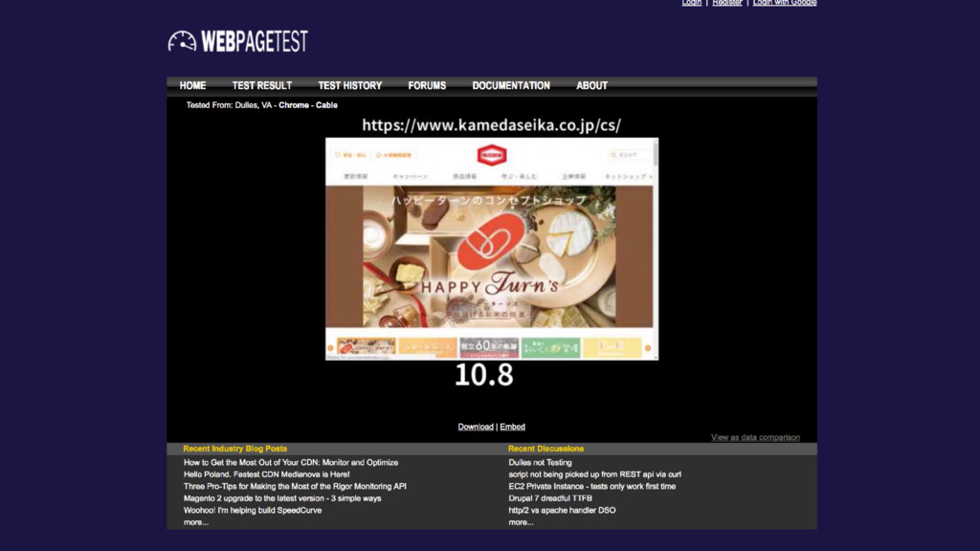The height and width of the screenshot is (551, 980).
Task: Click 'more...' under Recent Industry Blog Posts
Action: 195,522
